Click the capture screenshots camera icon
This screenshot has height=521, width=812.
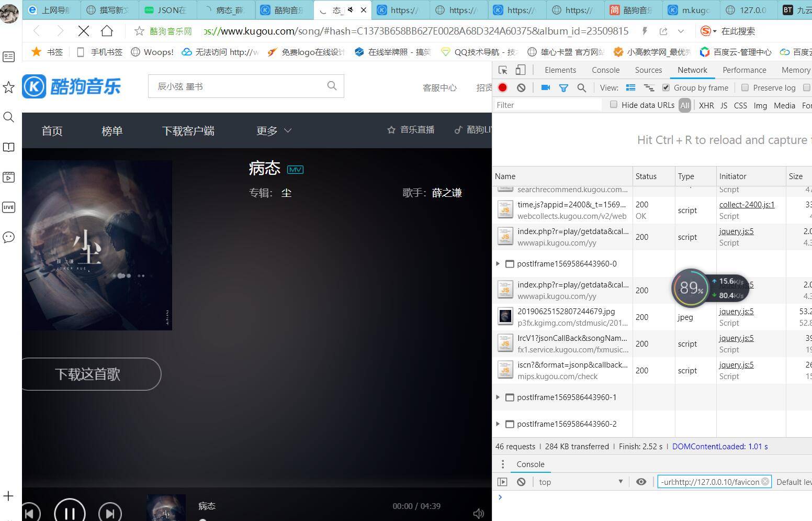(545, 87)
